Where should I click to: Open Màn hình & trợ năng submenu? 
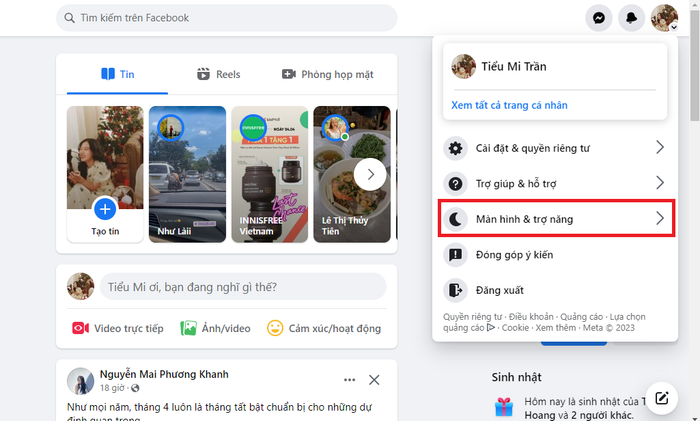tap(556, 219)
